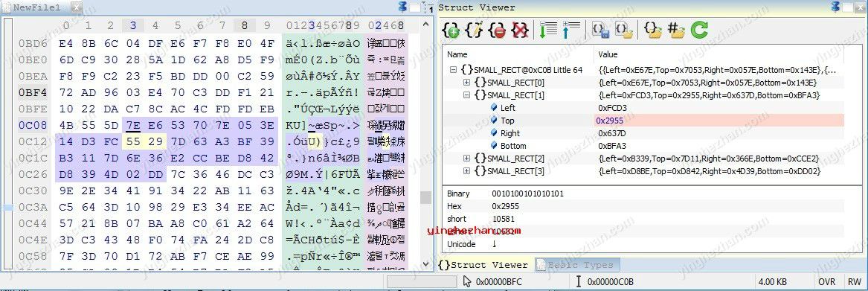
Task: Toggle the NewFile1 pane pushpin
Action: pyautogui.click(x=404, y=7)
